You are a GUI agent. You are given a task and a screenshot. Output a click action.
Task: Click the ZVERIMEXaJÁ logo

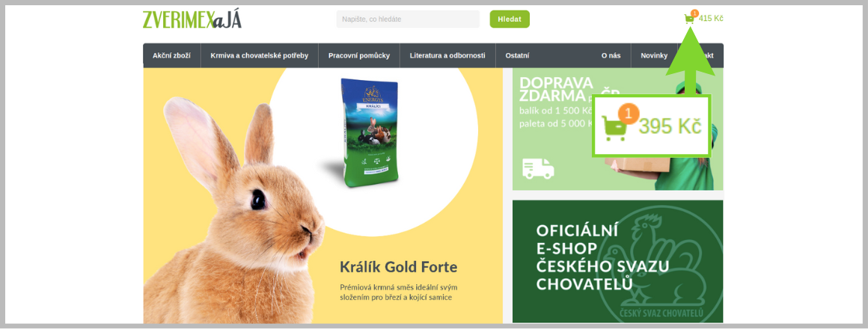pos(192,19)
